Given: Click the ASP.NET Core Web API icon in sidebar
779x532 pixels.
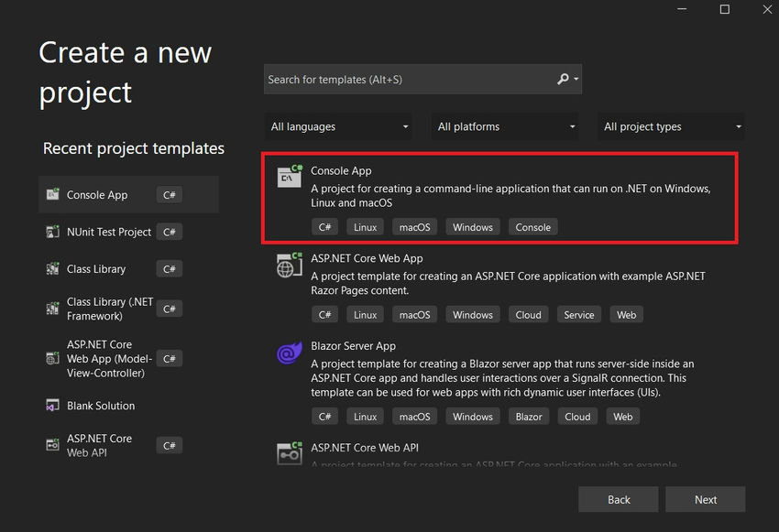Looking at the screenshot, I should click(x=53, y=443).
